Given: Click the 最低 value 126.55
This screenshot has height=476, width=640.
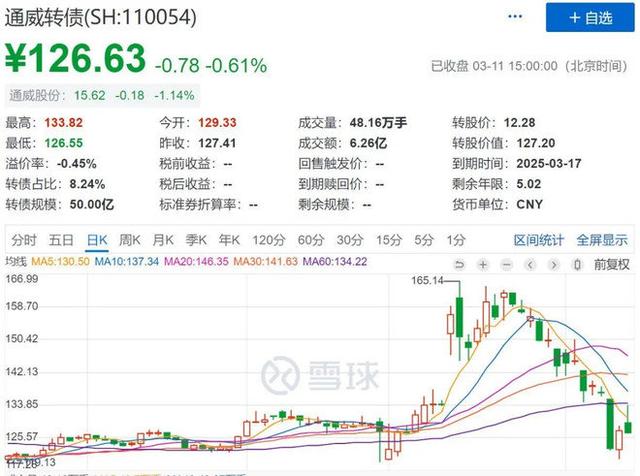Looking at the screenshot, I should [63, 143].
